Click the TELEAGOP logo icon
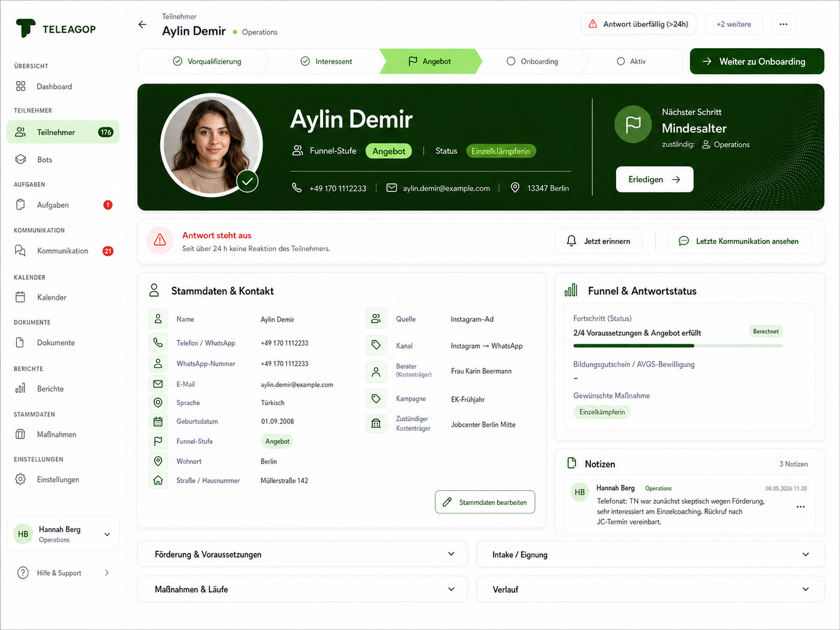Screen dimensions: 840x630 [25, 28]
